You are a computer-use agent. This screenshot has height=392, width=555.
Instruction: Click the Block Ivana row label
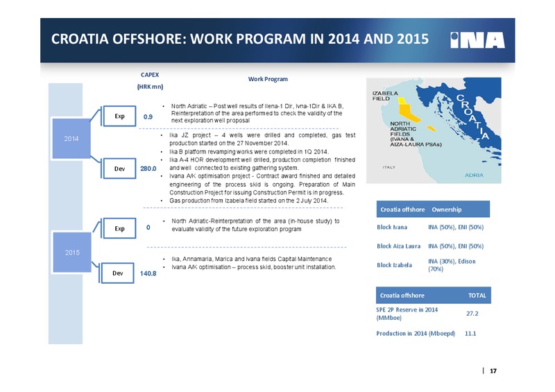pyautogui.click(x=392, y=227)
